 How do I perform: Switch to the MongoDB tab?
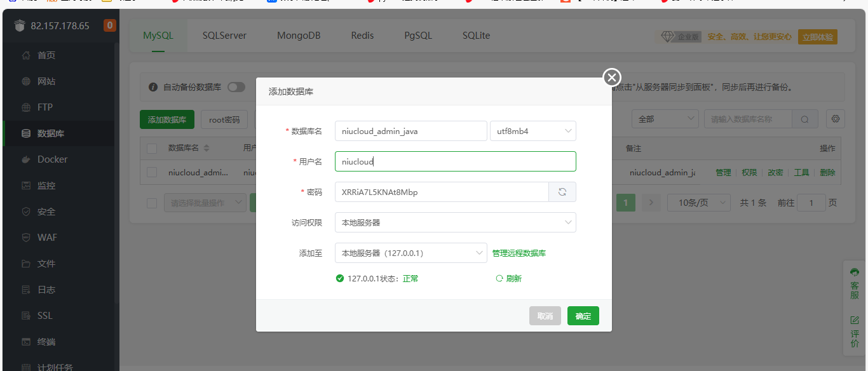point(299,36)
